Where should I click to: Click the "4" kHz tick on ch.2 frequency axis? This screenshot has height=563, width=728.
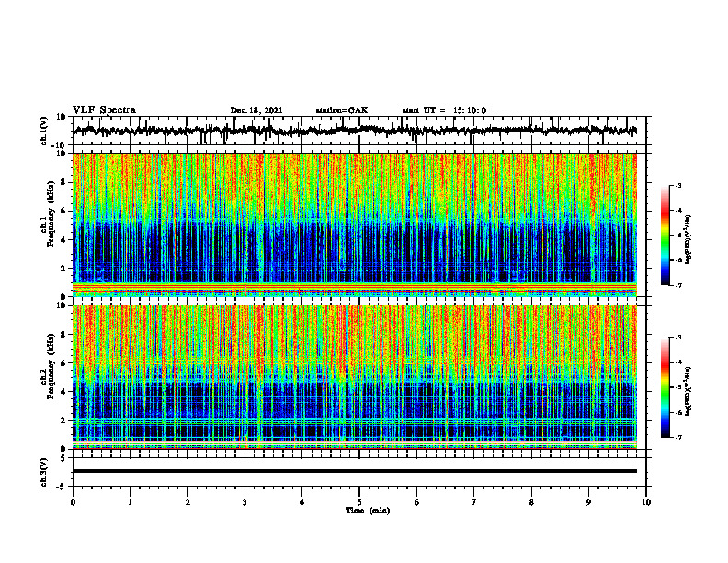click(x=63, y=392)
